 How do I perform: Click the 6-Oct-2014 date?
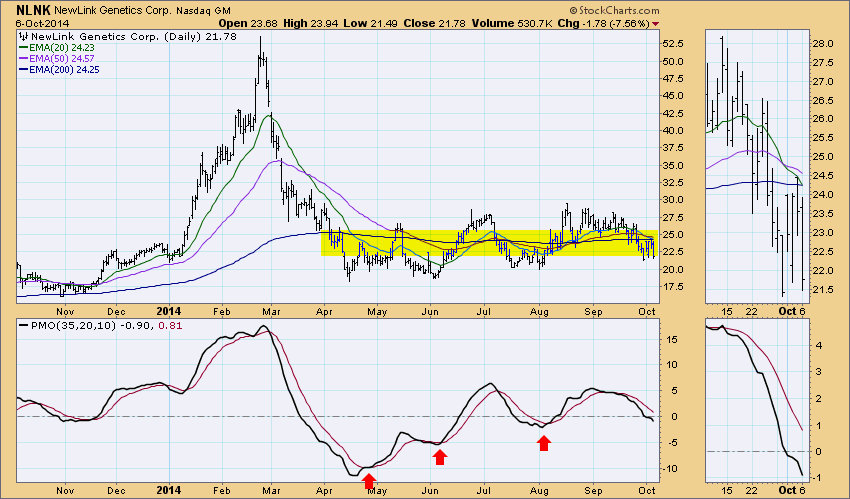tap(42, 23)
